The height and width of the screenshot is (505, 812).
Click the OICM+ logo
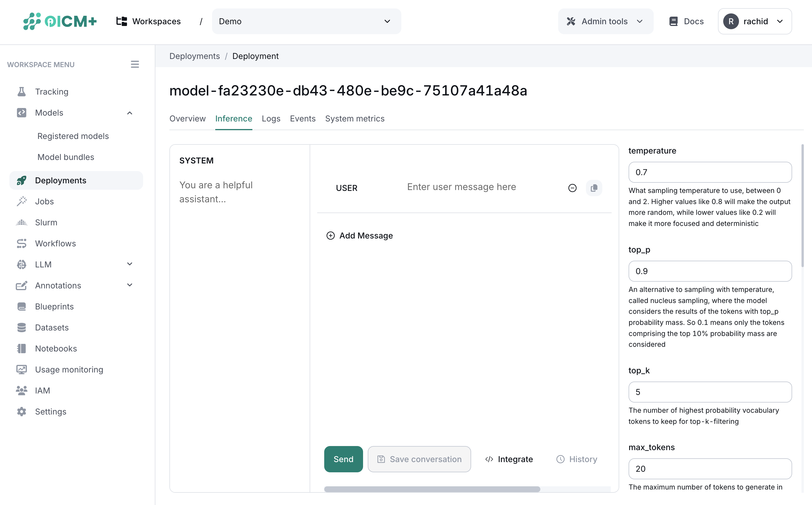coord(60,21)
